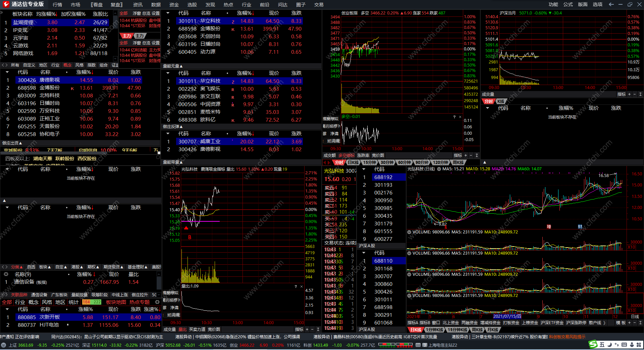Switch to 复盘] mode in the top menu
The height and width of the screenshot is (350, 644).
click(116, 5)
